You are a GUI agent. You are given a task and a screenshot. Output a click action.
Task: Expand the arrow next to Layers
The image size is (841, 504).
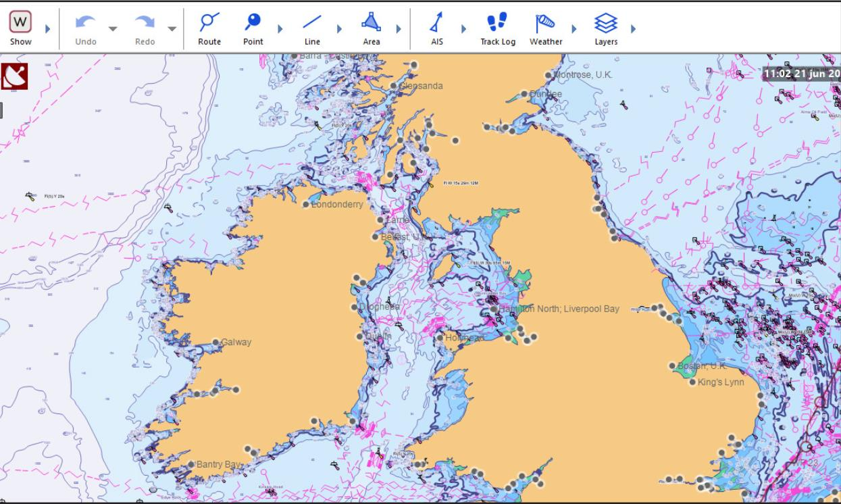633,29
